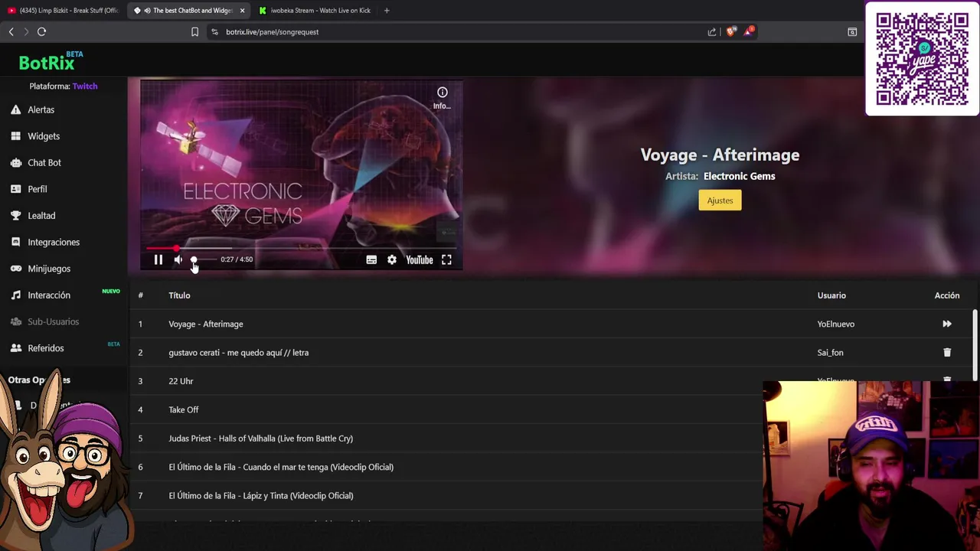Click the Interacción music note icon

pos(15,295)
